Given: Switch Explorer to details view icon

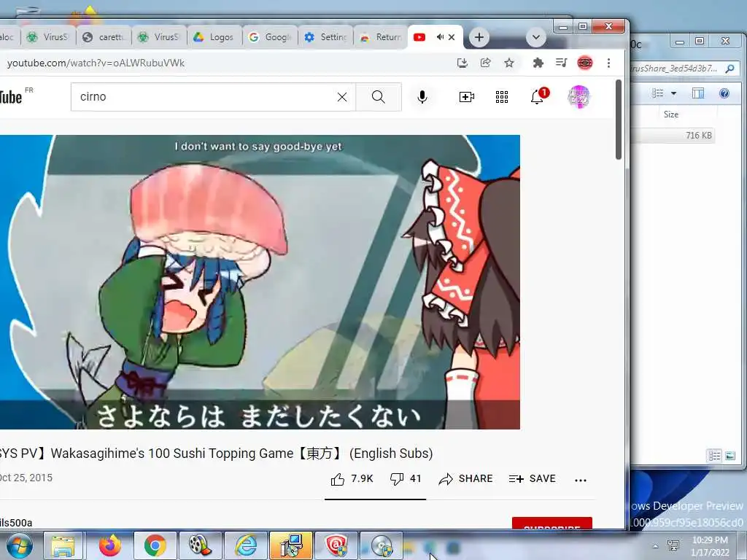Looking at the screenshot, I should pyautogui.click(x=714, y=456).
